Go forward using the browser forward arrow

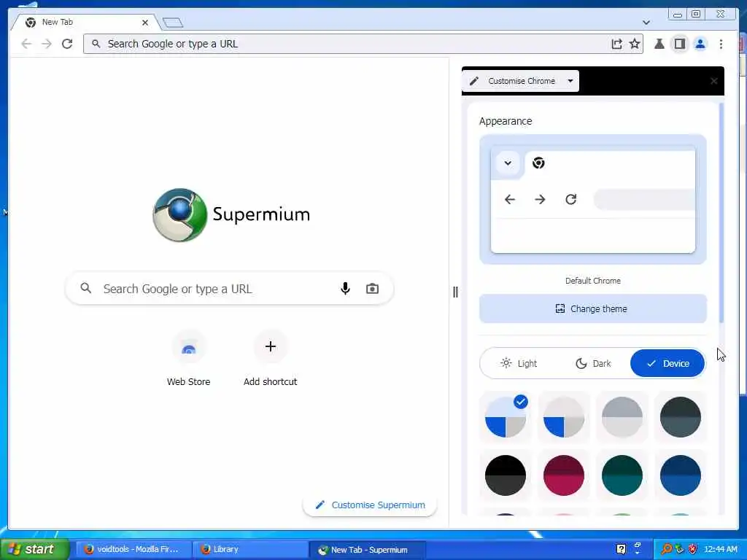tap(46, 44)
